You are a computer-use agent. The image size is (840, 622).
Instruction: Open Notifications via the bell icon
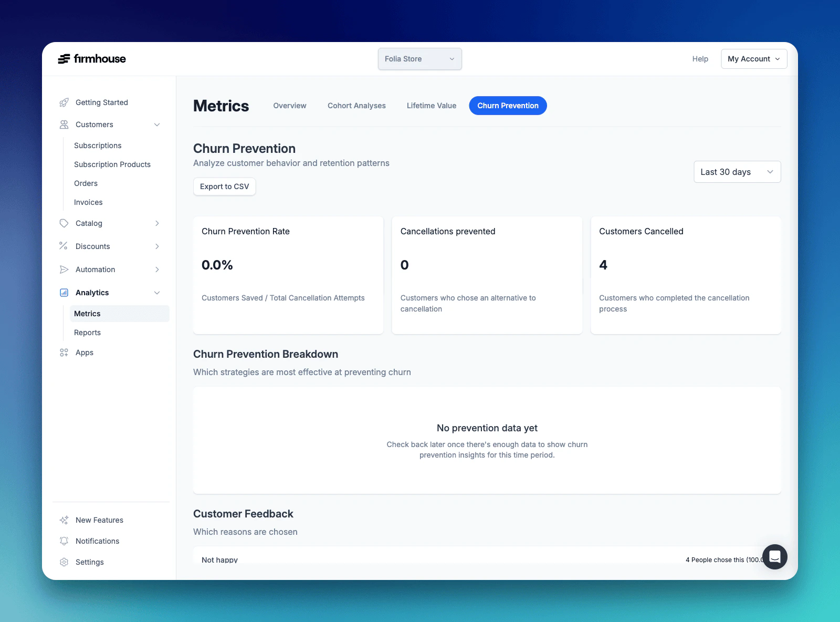pos(64,541)
